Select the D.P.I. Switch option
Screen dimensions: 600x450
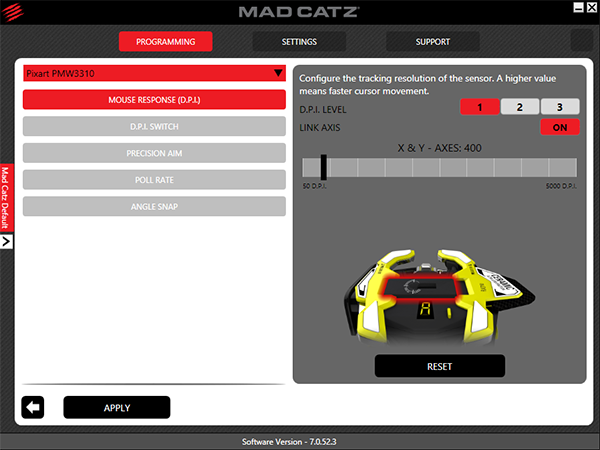click(x=154, y=126)
